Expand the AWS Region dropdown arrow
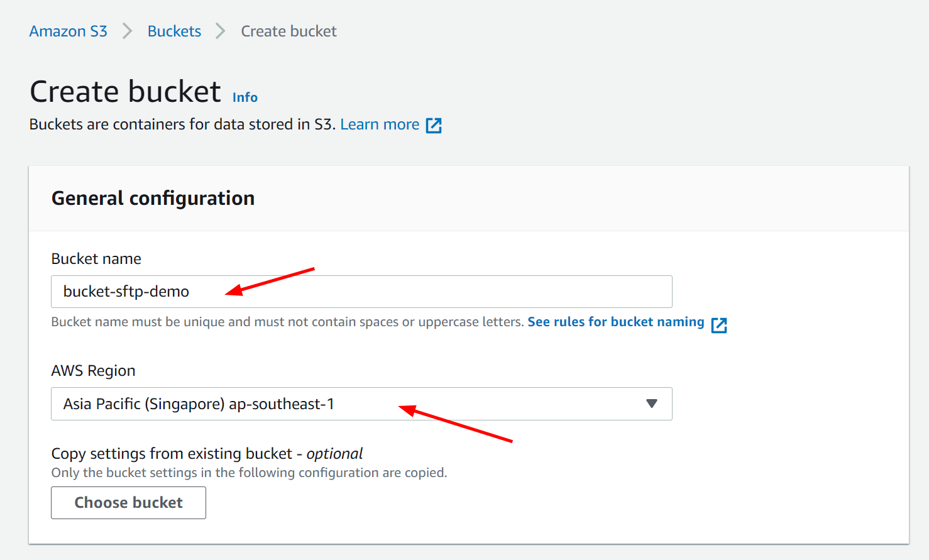This screenshot has height=560, width=929. click(x=652, y=404)
